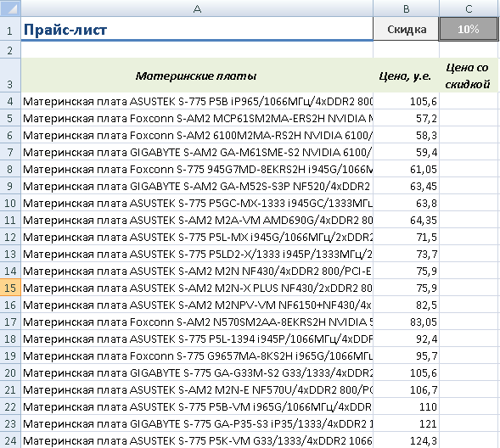Click the GIGABYTE GA-P35-S3 motherboard cell

[197, 423]
